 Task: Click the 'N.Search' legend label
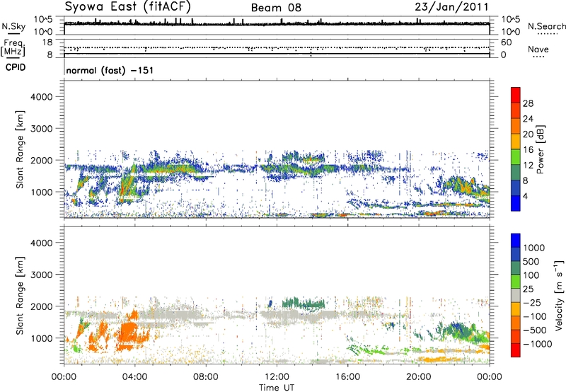tap(546, 26)
